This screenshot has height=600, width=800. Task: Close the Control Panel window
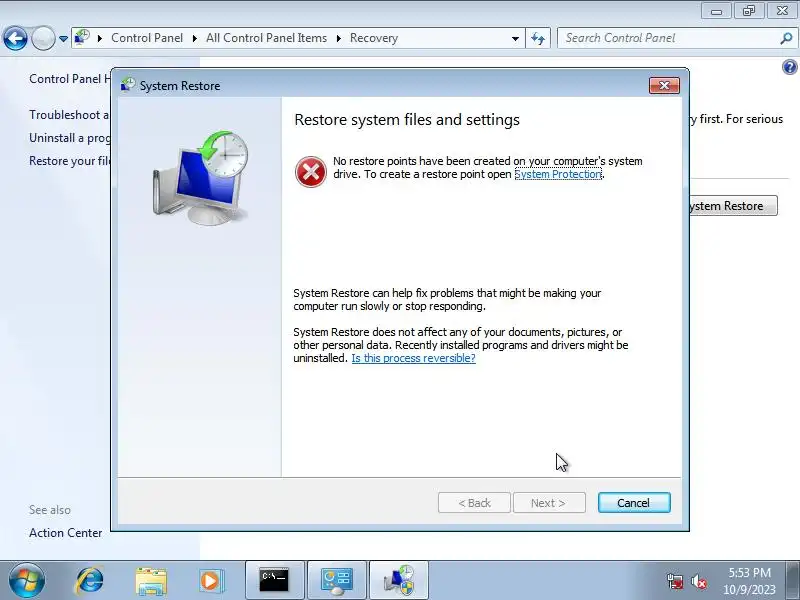click(782, 10)
